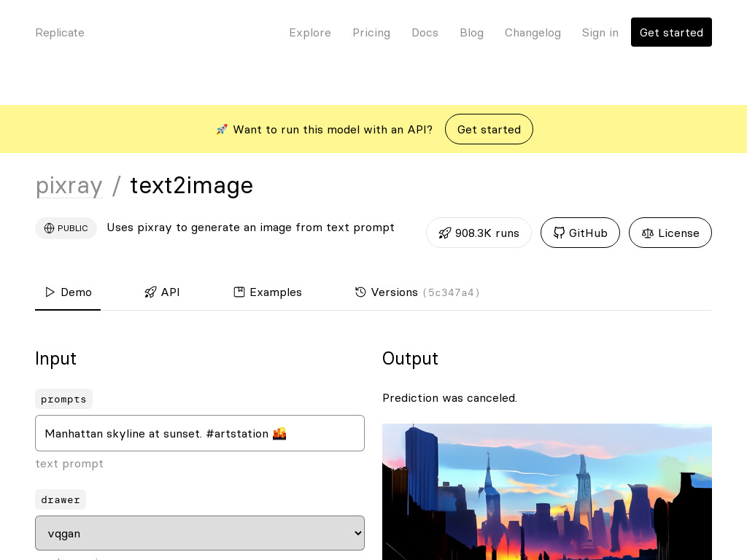Open the Docs section
The width and height of the screenshot is (747, 560).
(425, 32)
